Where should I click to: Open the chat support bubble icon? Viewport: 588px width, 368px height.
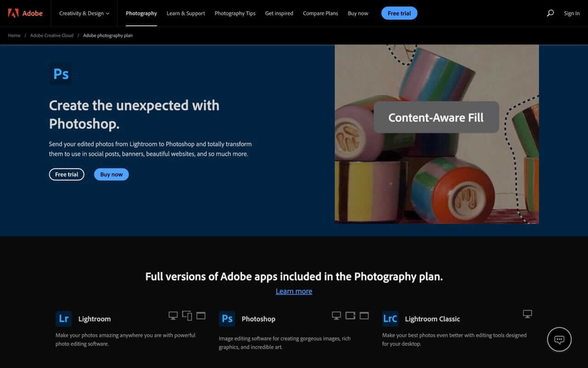pos(559,339)
